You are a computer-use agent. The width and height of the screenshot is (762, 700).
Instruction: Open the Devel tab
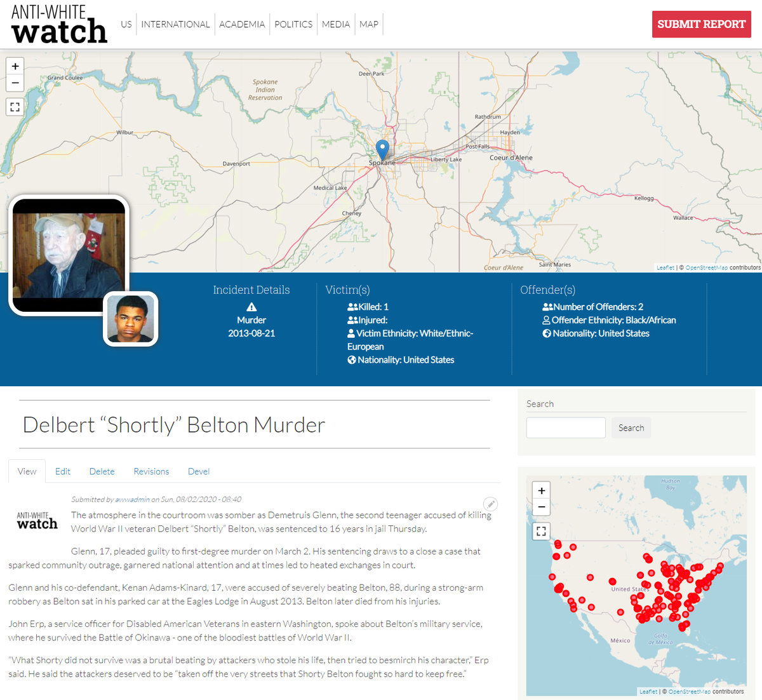tap(199, 471)
